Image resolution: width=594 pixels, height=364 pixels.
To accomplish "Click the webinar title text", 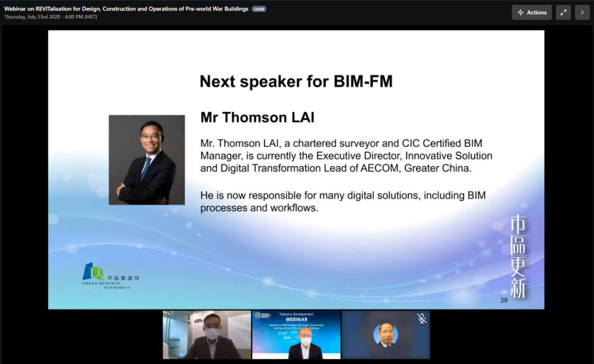I will point(126,9).
